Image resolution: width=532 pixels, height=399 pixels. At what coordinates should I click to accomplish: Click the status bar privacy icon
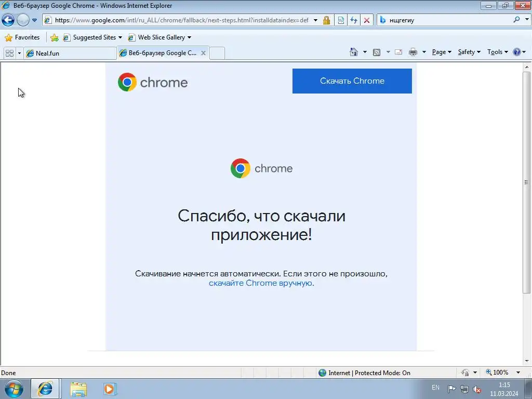point(465,373)
